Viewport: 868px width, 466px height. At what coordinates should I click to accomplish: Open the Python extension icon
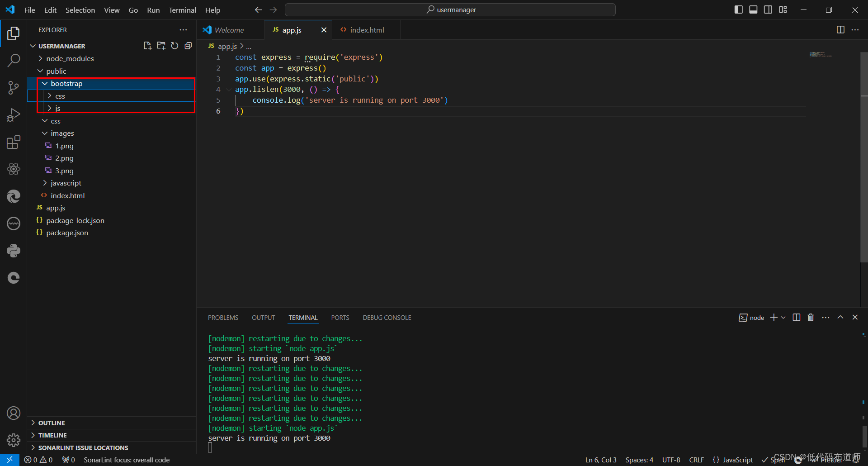[x=14, y=251]
